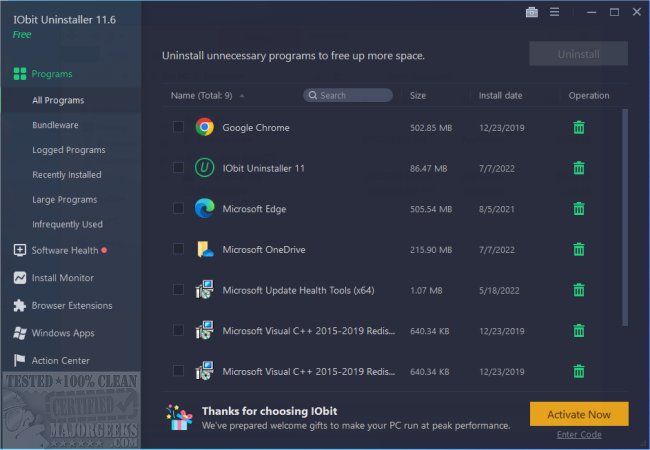The width and height of the screenshot is (650, 450).
Task: Click the Activate Now button
Action: pos(579,414)
